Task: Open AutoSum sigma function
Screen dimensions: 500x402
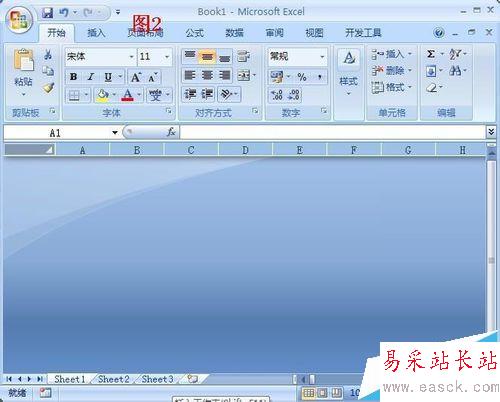Action: 431,54
